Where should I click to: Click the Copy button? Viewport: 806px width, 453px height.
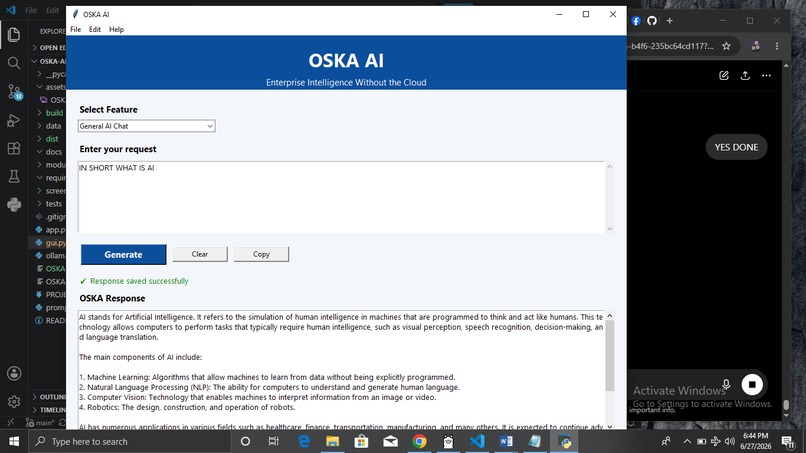[x=261, y=254]
